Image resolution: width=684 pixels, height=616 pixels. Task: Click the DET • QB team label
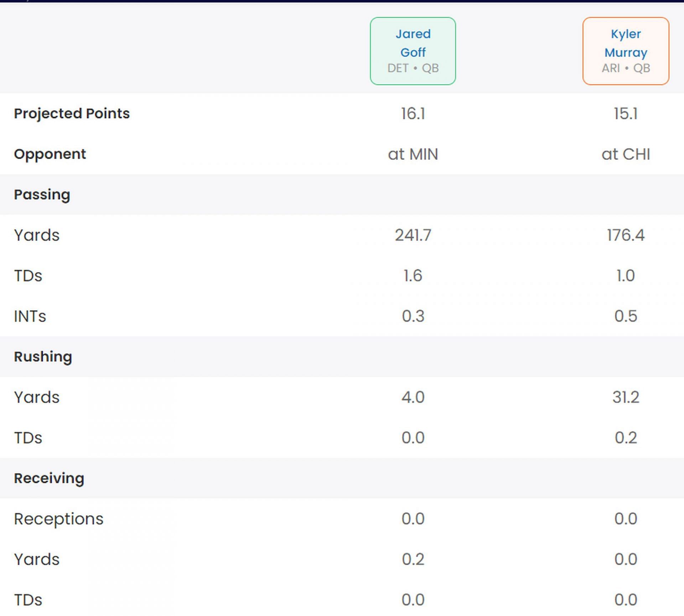click(x=413, y=68)
